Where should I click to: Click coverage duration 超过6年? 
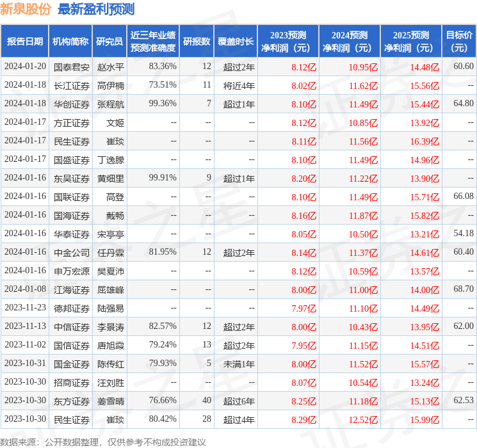[x=239, y=401]
